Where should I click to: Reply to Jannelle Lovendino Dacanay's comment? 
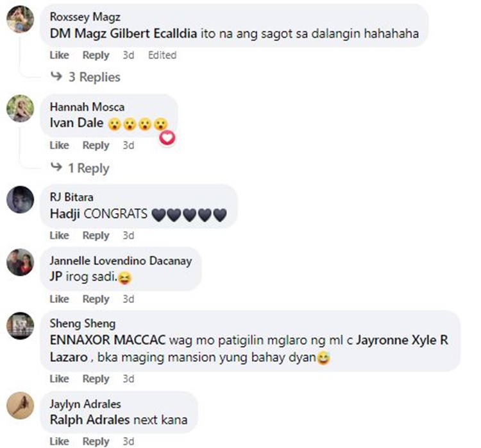tap(96, 298)
